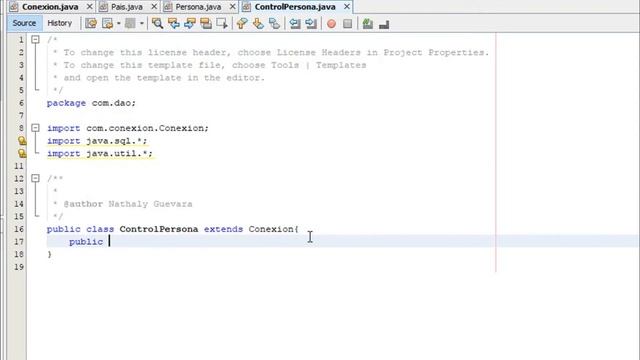Click the ControlPersona.java tab file icon

coord(247,7)
